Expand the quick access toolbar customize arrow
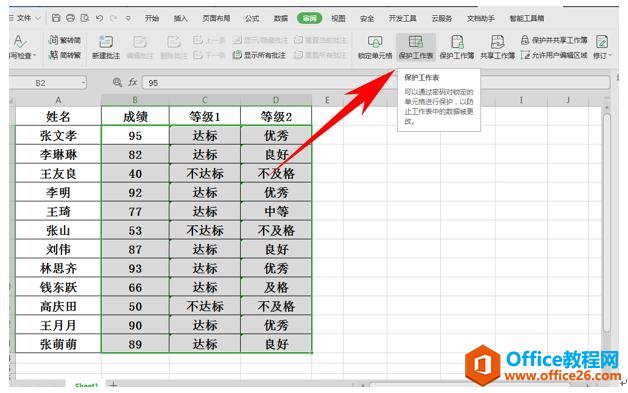The image size is (628, 393). click(128, 18)
